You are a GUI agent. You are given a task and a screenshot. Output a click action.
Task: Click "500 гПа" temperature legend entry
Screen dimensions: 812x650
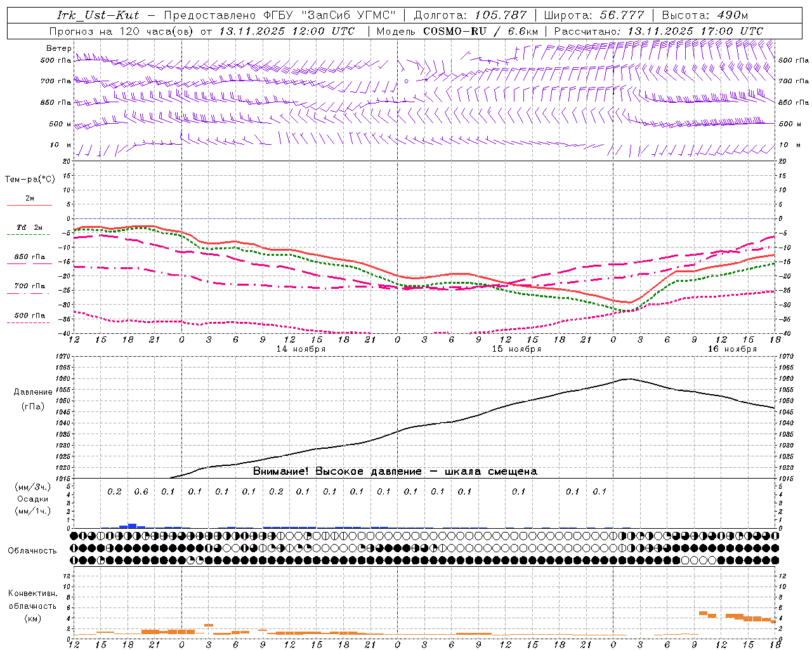click(x=29, y=315)
